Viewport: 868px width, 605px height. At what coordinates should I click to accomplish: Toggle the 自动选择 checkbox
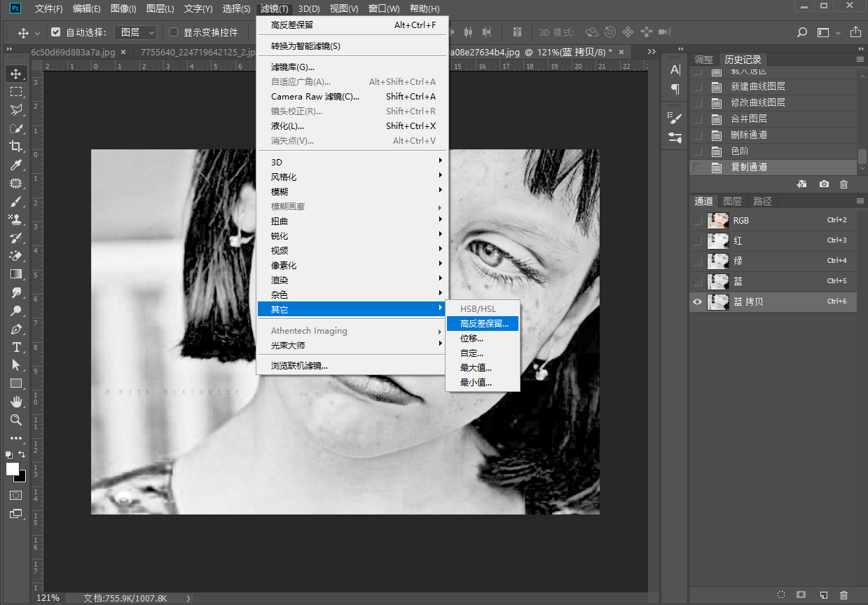pos(56,32)
